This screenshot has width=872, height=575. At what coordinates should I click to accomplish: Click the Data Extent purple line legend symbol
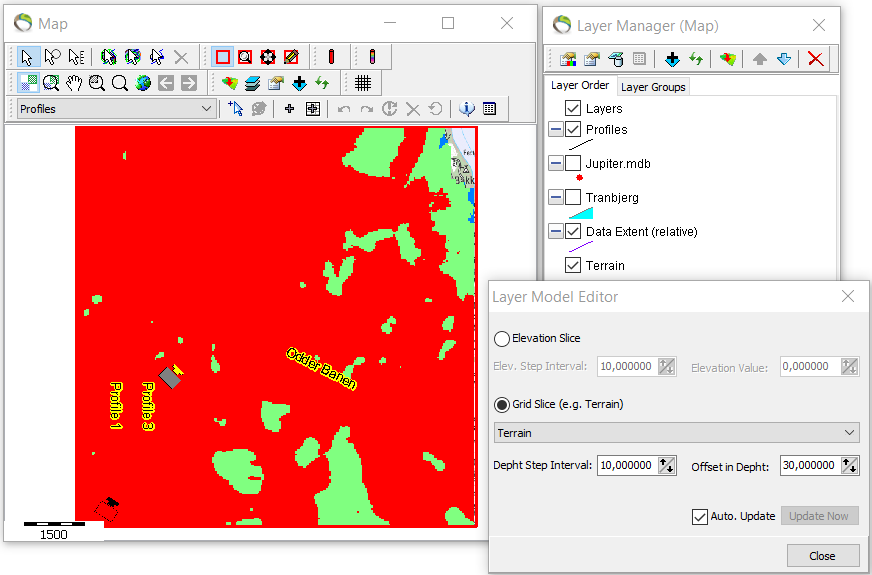pos(581,246)
